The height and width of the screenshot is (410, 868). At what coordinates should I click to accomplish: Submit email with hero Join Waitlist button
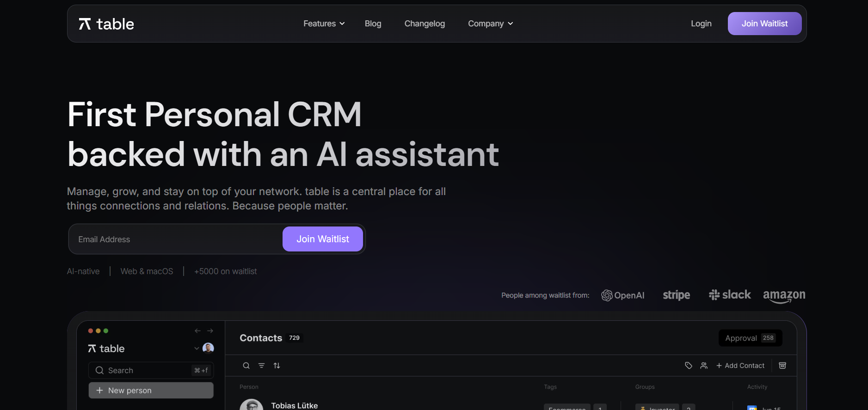click(x=322, y=239)
